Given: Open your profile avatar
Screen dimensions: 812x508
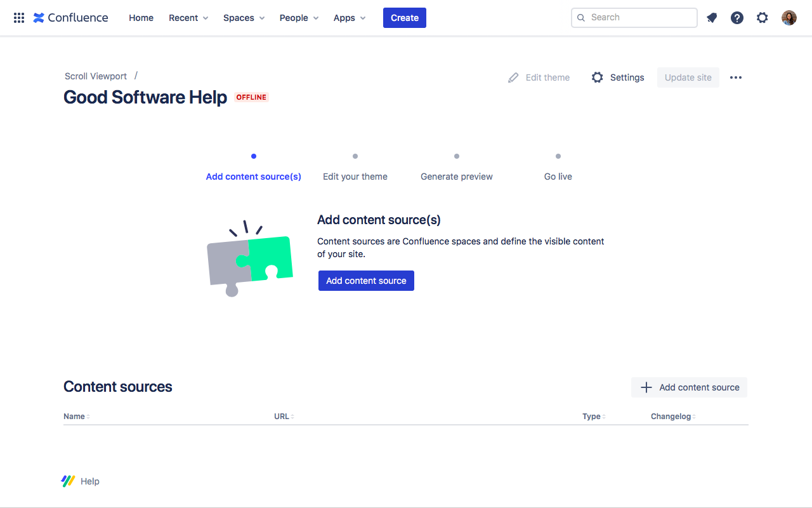Looking at the screenshot, I should click(789, 18).
